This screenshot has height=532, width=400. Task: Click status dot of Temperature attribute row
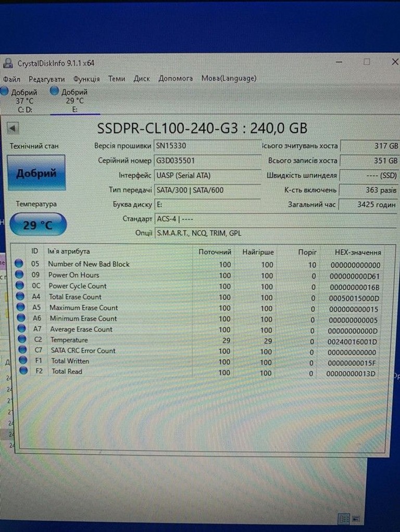[22, 339]
